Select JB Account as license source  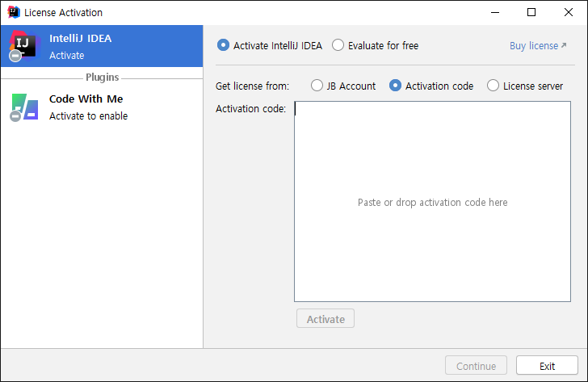coord(317,86)
